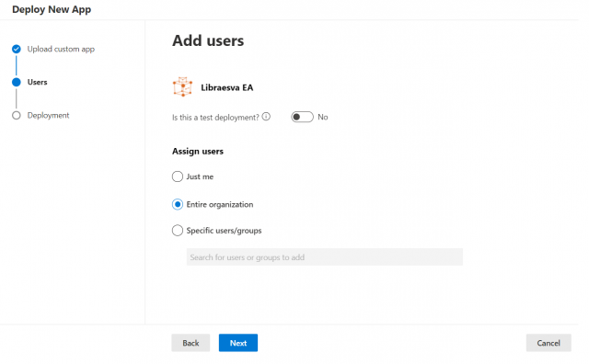Click the empty Deployment step circle
This screenshot has height=364, width=589.
click(17, 116)
